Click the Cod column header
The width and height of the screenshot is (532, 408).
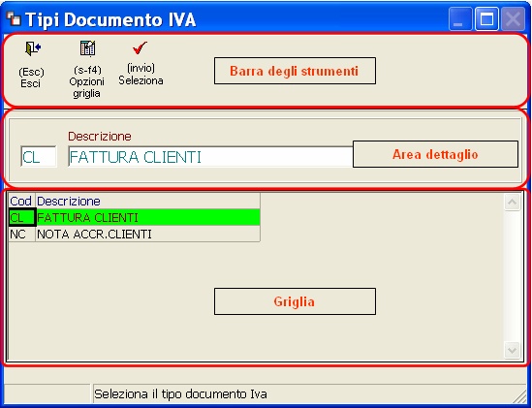22,202
